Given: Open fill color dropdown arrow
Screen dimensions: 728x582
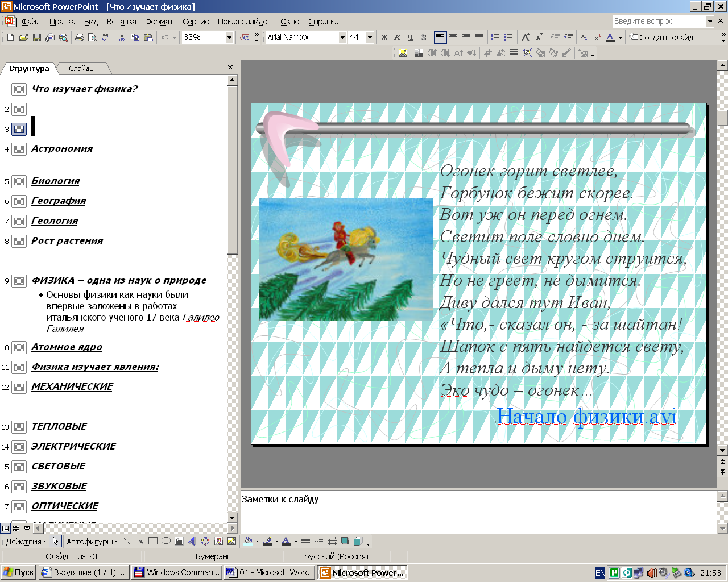Looking at the screenshot, I should pyautogui.click(x=257, y=541).
